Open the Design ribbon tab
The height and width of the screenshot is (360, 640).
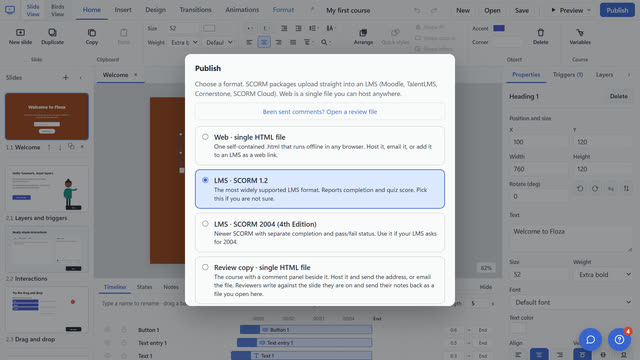pos(156,10)
